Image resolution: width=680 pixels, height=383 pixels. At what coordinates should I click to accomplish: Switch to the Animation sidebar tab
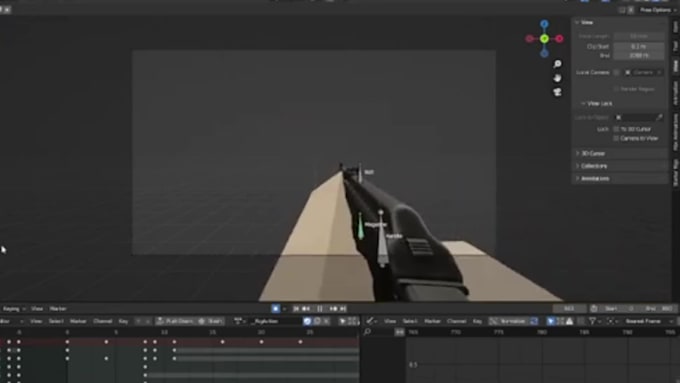[675, 93]
